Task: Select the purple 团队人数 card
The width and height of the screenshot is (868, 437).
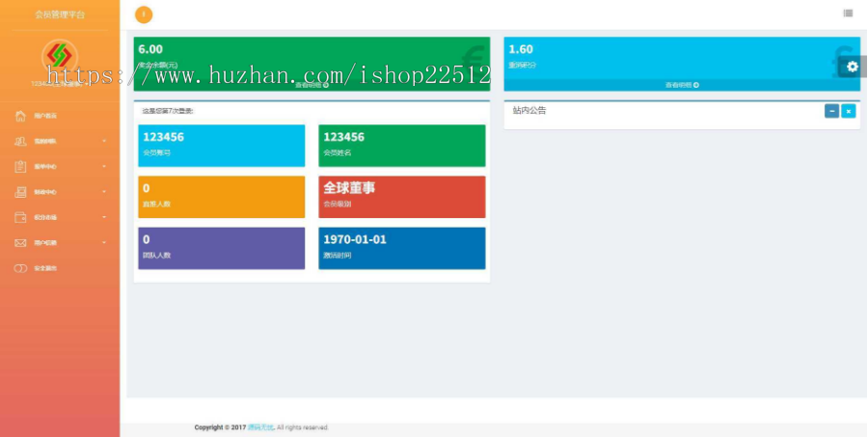Action: click(222, 248)
